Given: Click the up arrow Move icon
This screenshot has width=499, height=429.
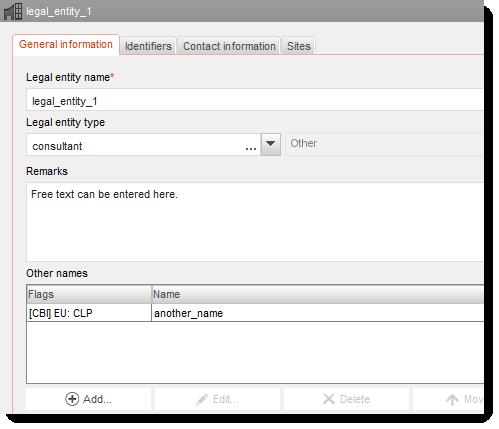Looking at the screenshot, I should [452, 399].
